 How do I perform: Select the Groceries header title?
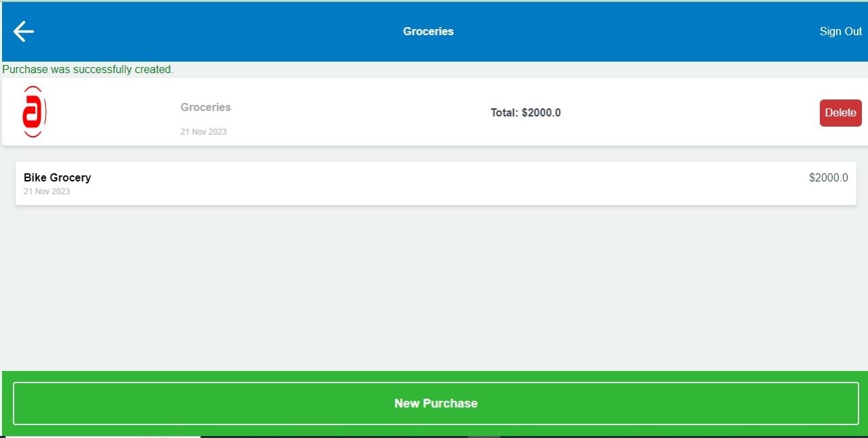pyautogui.click(x=428, y=31)
